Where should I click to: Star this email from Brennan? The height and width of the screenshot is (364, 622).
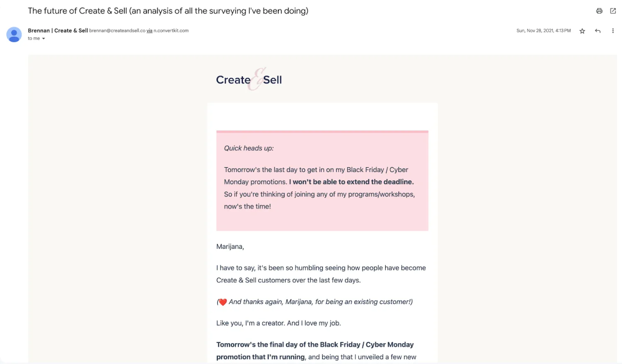click(582, 31)
